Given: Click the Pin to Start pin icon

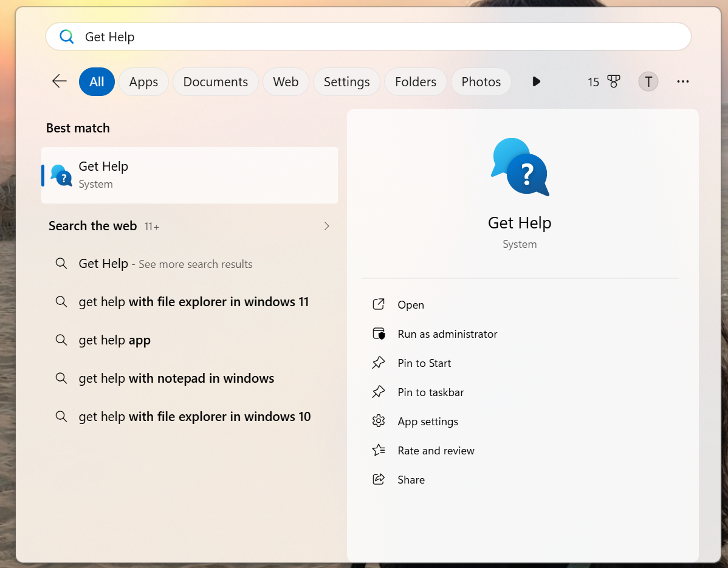Looking at the screenshot, I should point(379,363).
